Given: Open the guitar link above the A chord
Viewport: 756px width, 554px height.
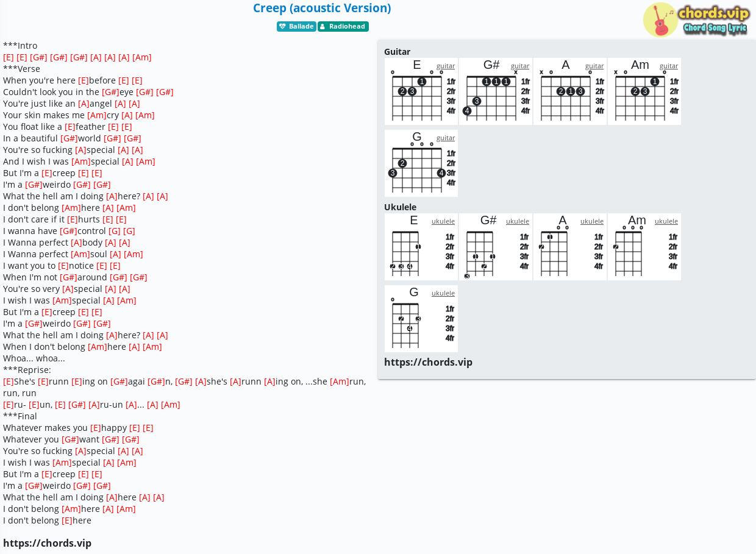Looking at the screenshot, I should (x=594, y=66).
